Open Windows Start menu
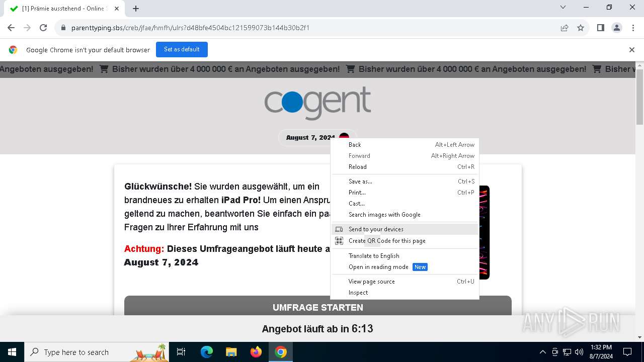This screenshot has height=362, width=644. point(12,352)
